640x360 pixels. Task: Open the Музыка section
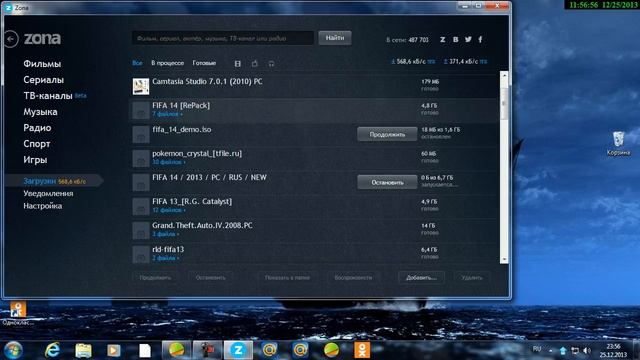[40, 112]
